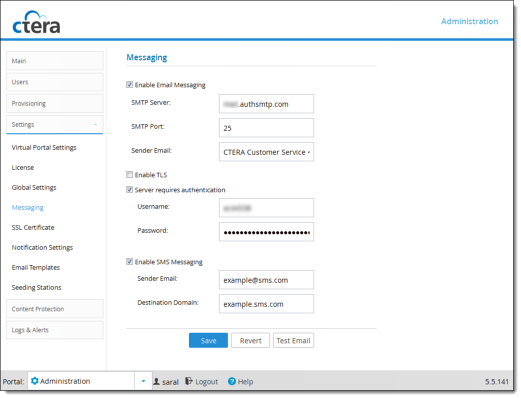This screenshot has height=398, width=521.
Task: Collapse the Settings section
Action: tap(95, 124)
